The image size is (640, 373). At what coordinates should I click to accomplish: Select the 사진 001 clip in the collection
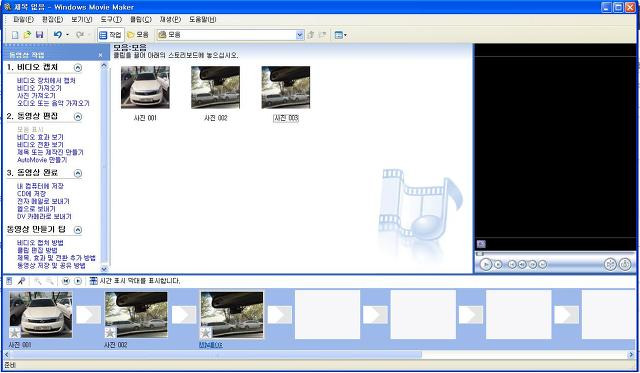tap(145, 88)
